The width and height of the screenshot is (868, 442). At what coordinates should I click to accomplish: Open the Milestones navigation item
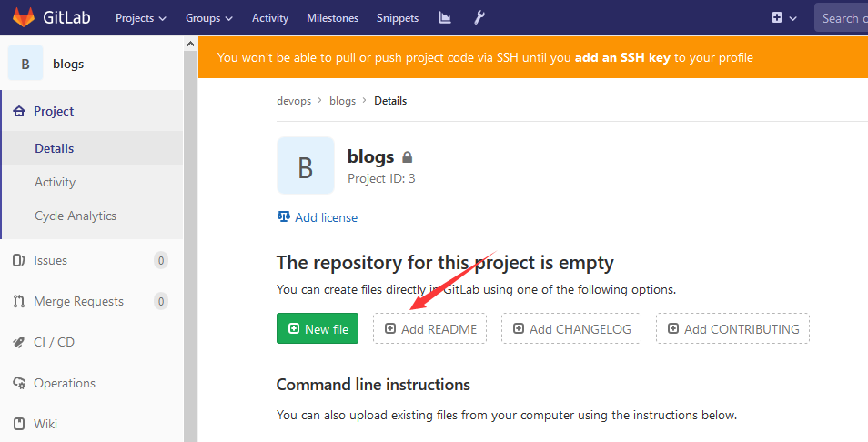(332, 18)
